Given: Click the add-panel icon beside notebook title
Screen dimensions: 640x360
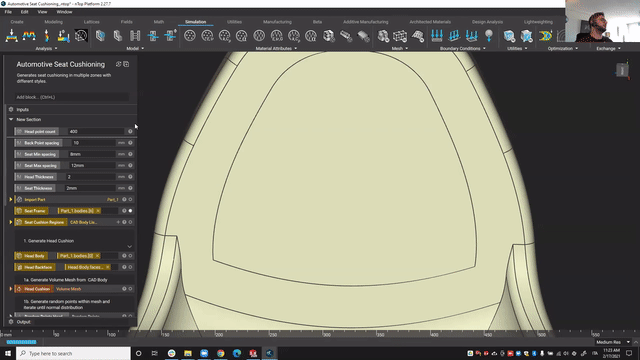Looking at the screenshot, I should coord(126,64).
